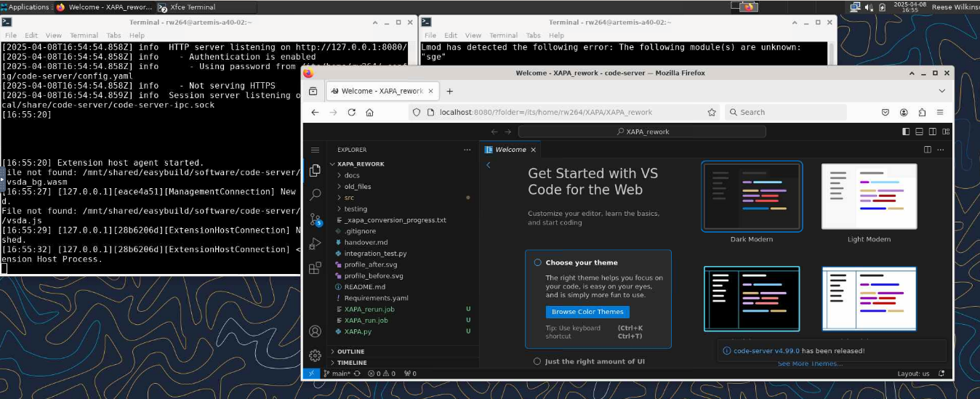980x399 pixels.
Task: Click Save to Pocket icon in Firefox
Action: pyautogui.click(x=885, y=113)
